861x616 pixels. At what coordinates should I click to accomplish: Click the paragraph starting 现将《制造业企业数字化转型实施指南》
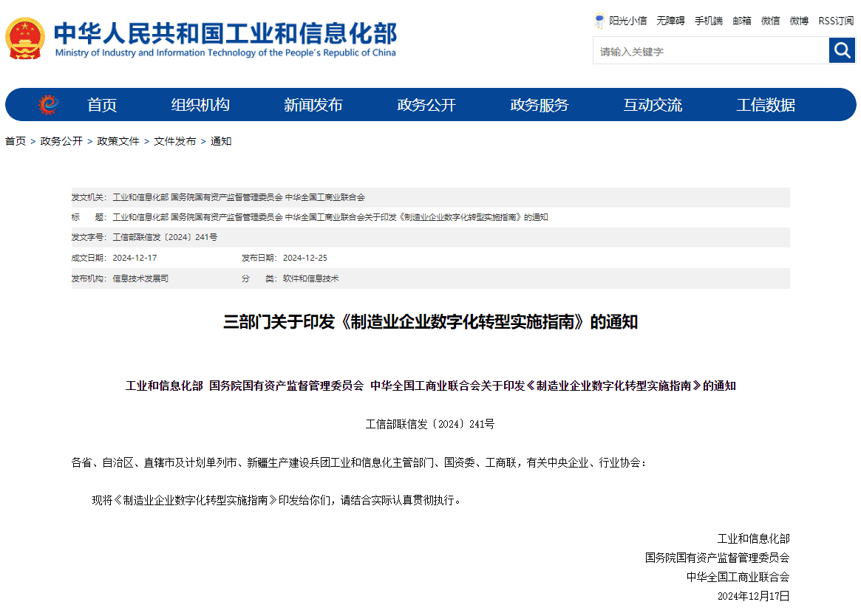(278, 500)
